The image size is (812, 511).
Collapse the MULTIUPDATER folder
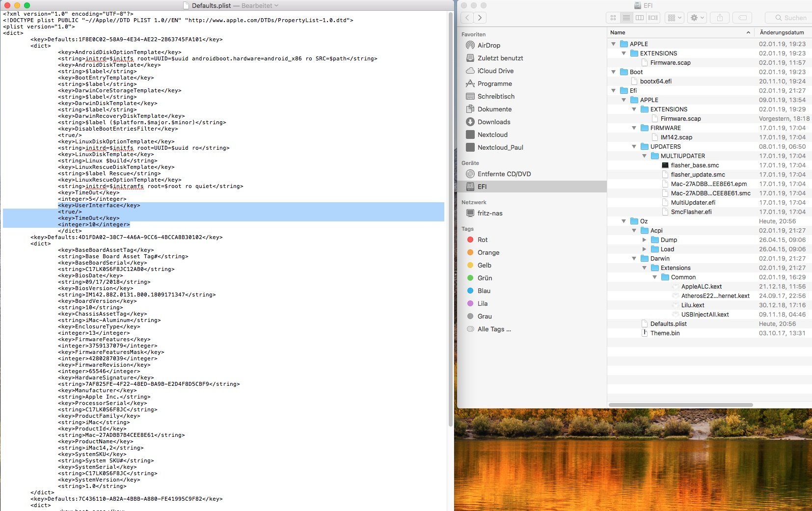pyautogui.click(x=645, y=156)
